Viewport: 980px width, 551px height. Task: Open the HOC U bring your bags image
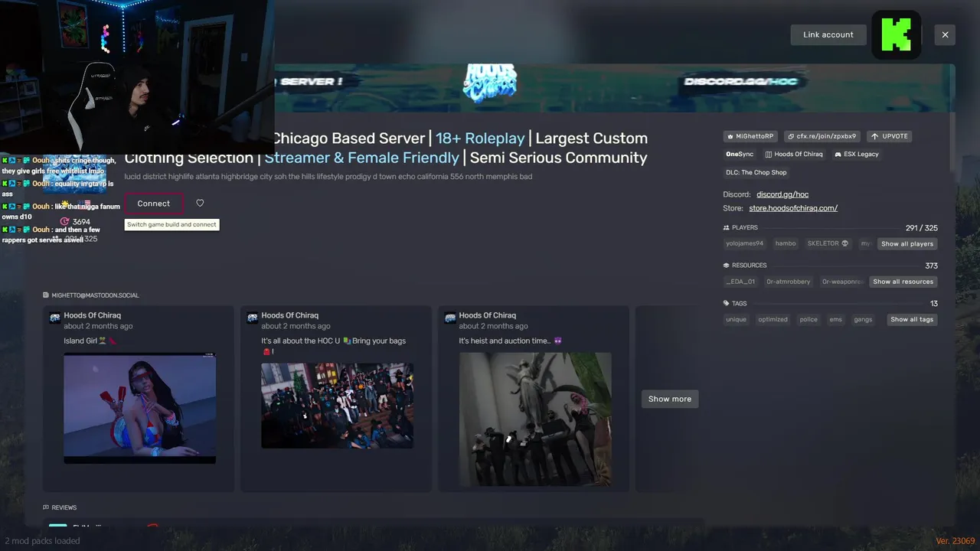pos(337,406)
